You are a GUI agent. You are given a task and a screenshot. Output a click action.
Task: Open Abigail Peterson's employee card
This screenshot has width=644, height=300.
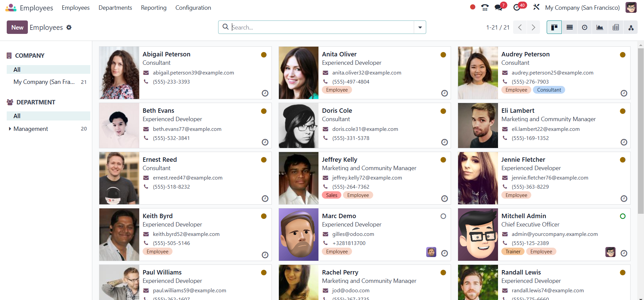[185, 73]
